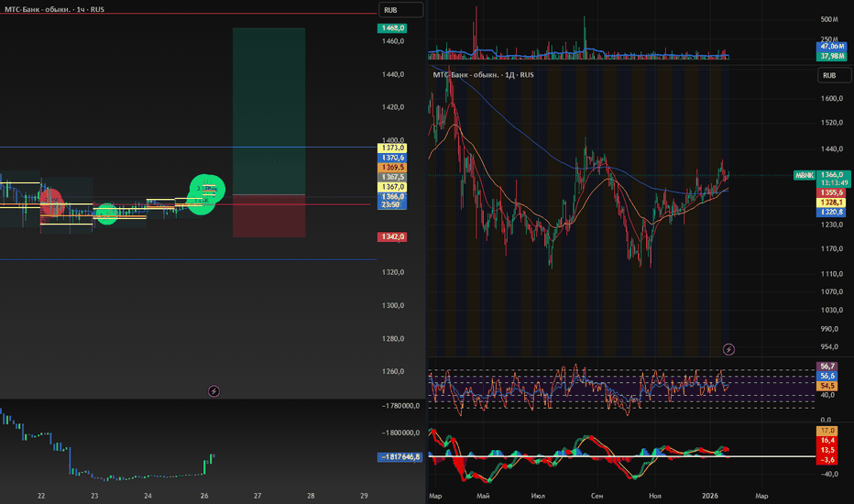Click the 1373,0 yellow price level label
The height and width of the screenshot is (504, 854).
click(392, 148)
